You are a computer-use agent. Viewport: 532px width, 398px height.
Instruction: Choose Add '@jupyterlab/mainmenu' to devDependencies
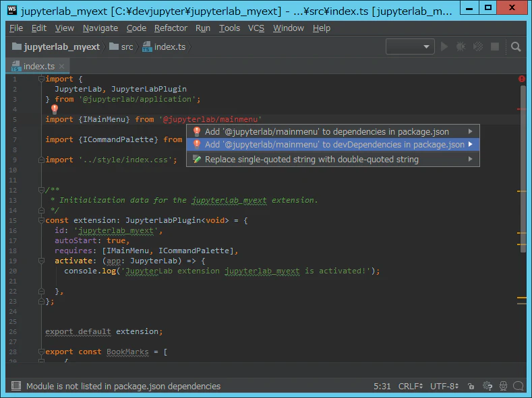[333, 144]
